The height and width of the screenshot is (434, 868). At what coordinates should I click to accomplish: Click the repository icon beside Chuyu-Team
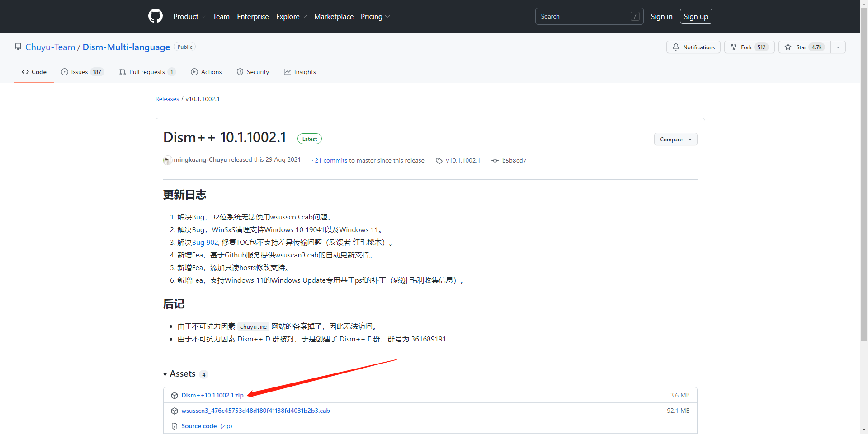coord(18,47)
